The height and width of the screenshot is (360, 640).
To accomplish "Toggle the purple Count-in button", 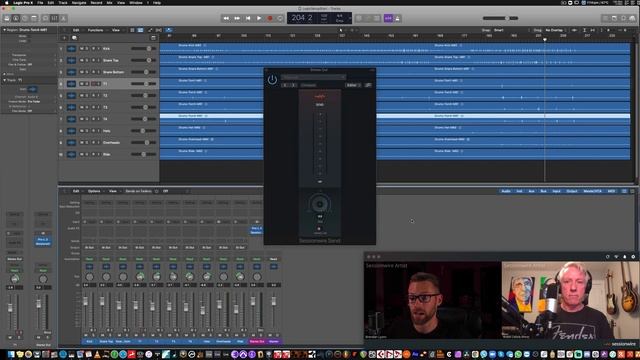I will 388,18.
